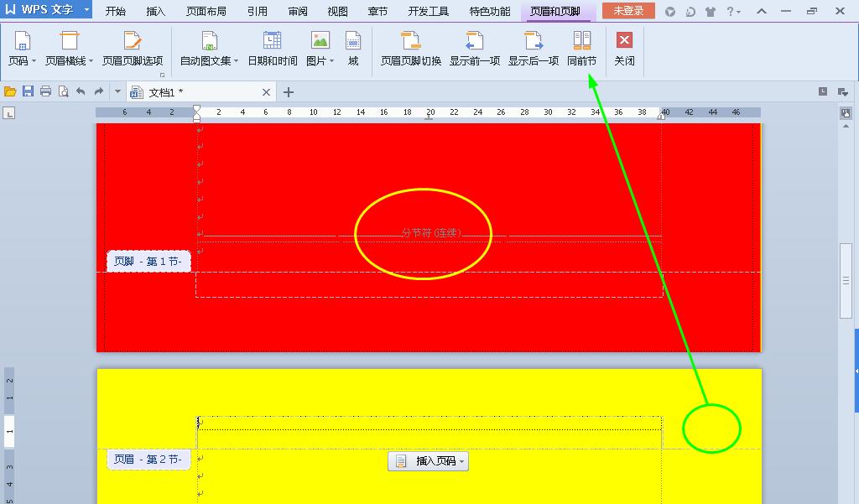The image size is (859, 504).
Task: Click the print icon
Action: click(45, 91)
